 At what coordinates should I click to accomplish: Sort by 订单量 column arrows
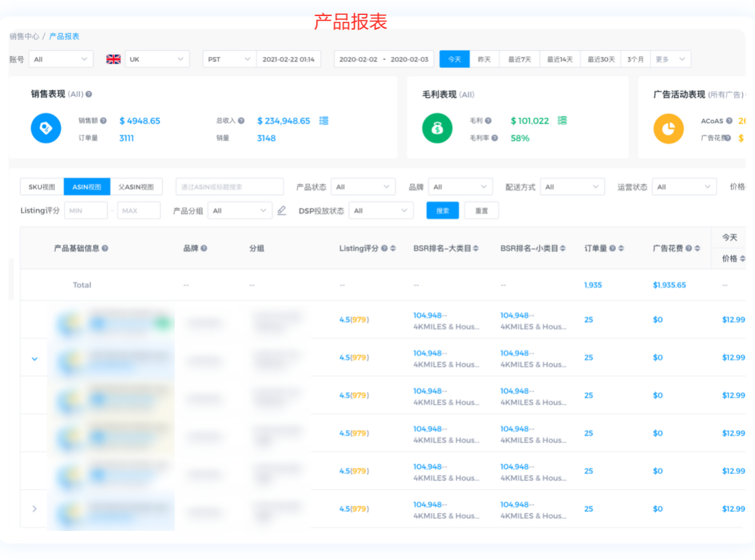621,248
